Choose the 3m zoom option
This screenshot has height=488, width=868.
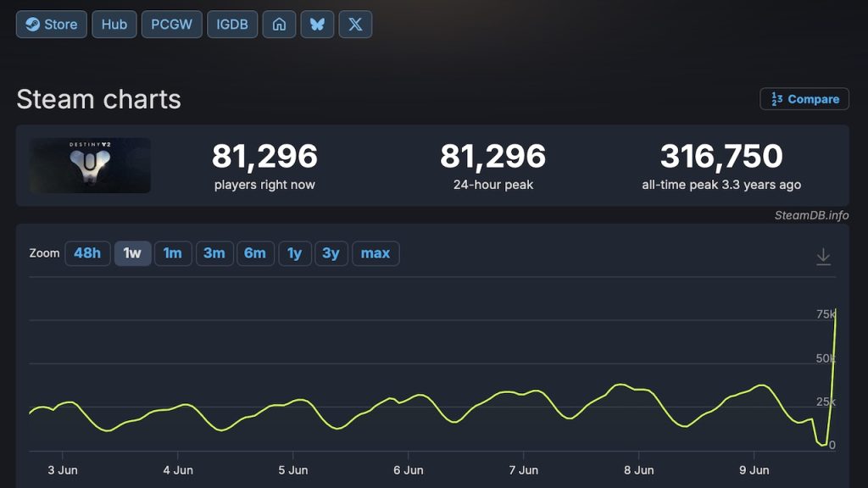coord(214,253)
